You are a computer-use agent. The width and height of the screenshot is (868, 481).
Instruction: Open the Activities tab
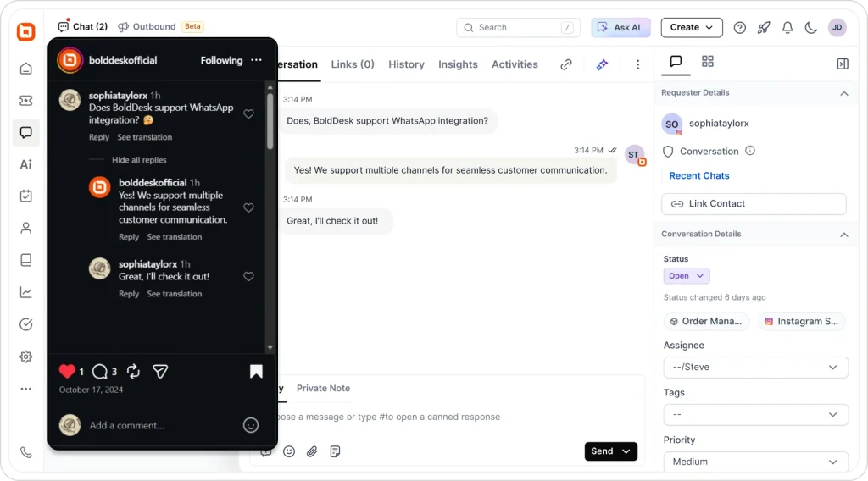pyautogui.click(x=515, y=64)
